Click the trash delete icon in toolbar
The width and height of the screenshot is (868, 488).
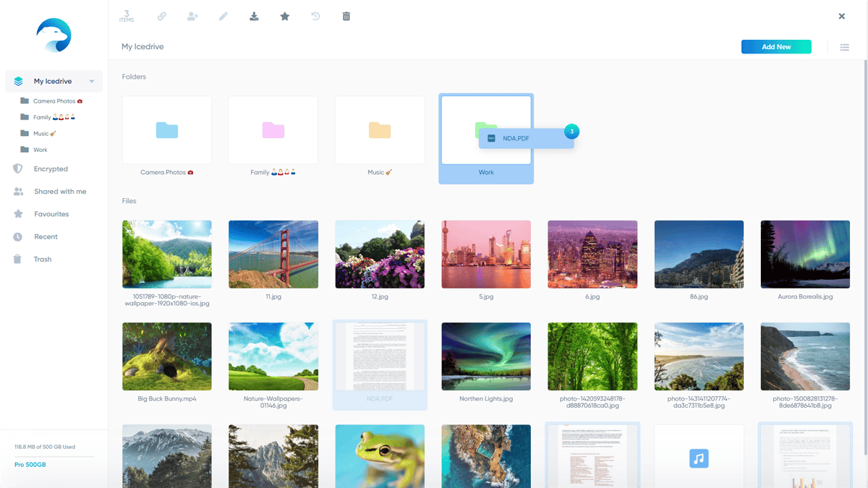[346, 16]
